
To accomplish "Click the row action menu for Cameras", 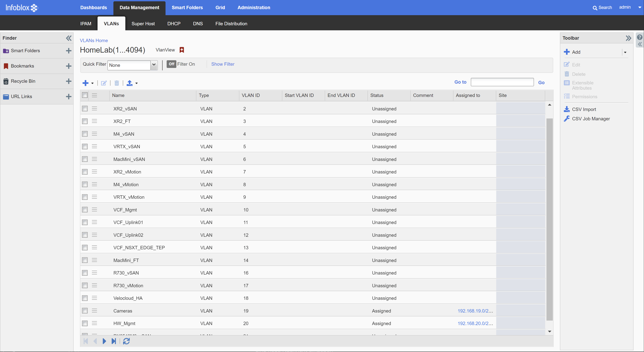I will 94,311.
